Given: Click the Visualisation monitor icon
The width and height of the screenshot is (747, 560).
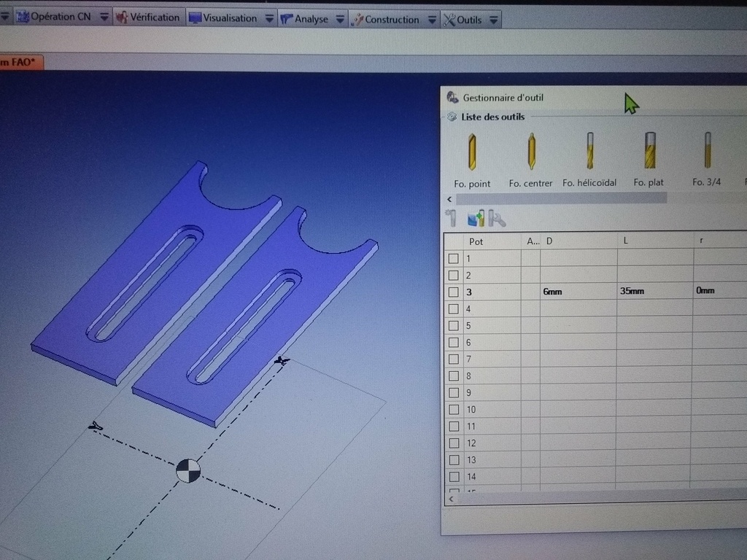Looking at the screenshot, I should [x=195, y=18].
